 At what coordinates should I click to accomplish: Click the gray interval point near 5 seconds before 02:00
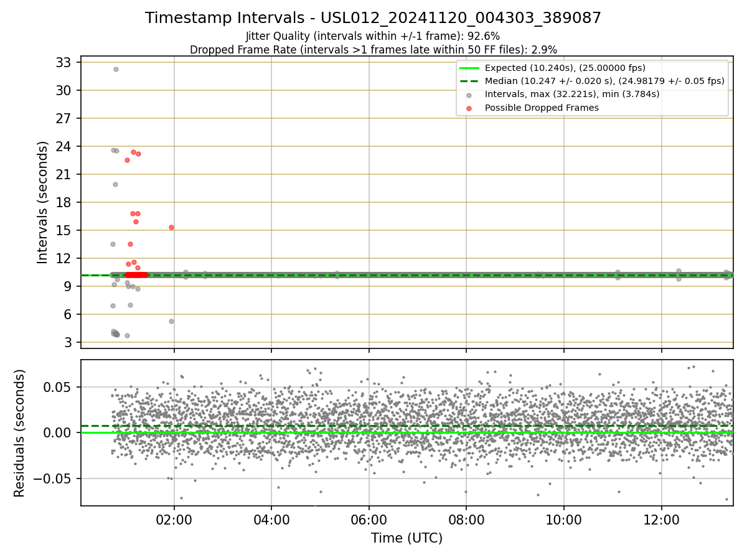[x=171, y=321]
